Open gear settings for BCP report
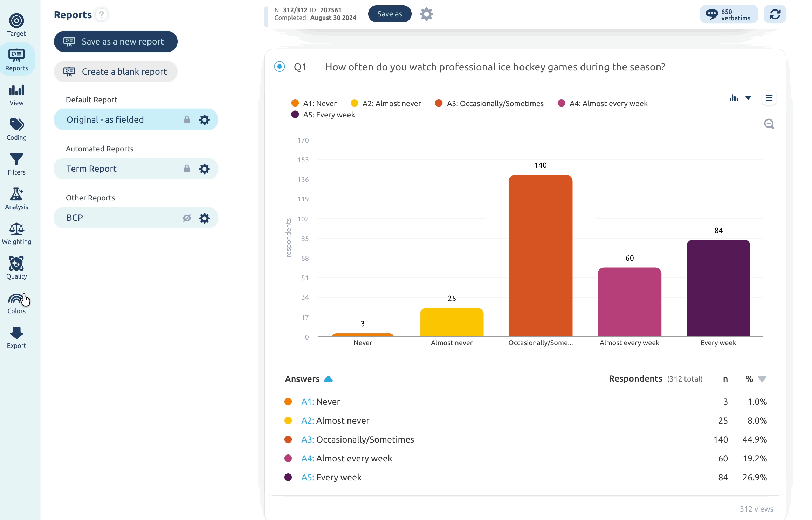812x520 pixels. (x=205, y=218)
